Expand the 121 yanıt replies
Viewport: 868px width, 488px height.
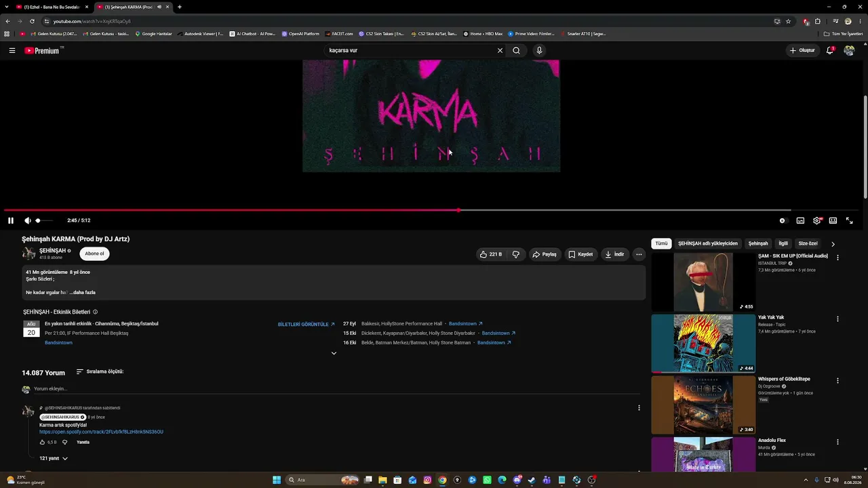[x=54, y=458]
